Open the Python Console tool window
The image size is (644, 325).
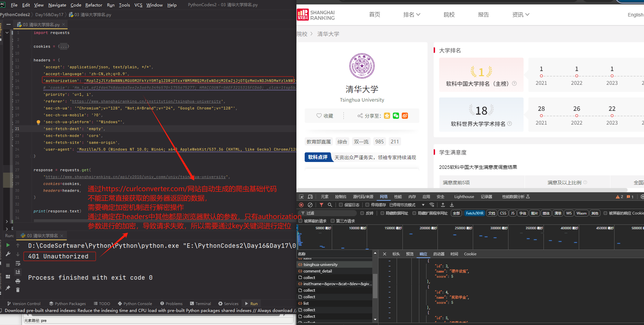pyautogui.click(x=135, y=304)
